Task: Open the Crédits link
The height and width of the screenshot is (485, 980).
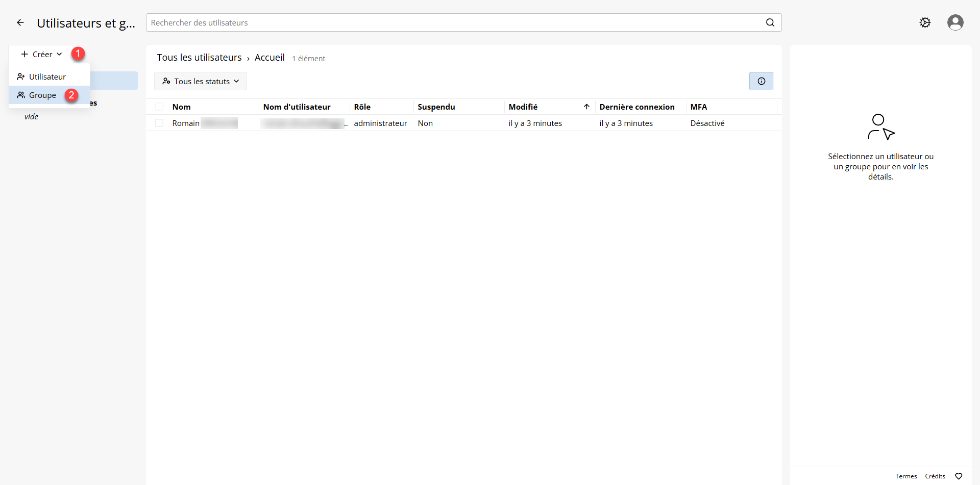Action: (x=935, y=476)
